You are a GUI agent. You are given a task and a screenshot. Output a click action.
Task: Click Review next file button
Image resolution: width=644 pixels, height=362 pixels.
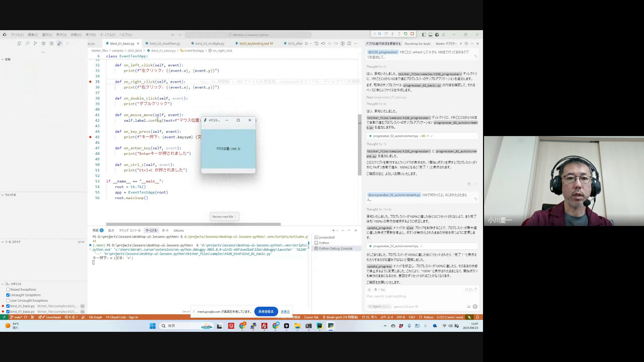pyautogui.click(x=224, y=217)
